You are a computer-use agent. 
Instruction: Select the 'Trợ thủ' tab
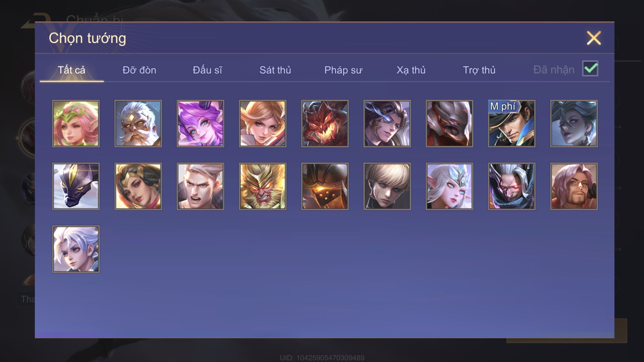[479, 70]
